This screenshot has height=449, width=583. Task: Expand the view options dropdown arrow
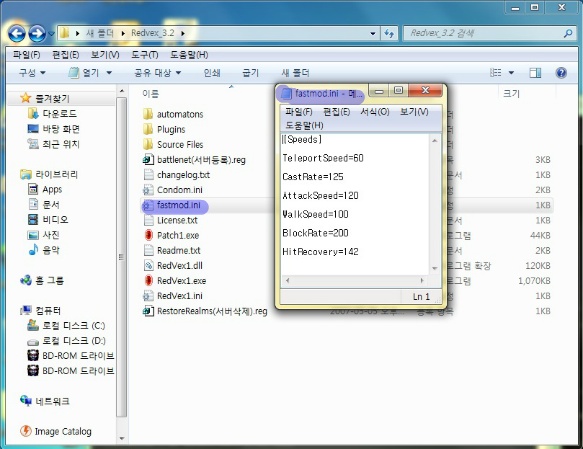[x=511, y=72]
